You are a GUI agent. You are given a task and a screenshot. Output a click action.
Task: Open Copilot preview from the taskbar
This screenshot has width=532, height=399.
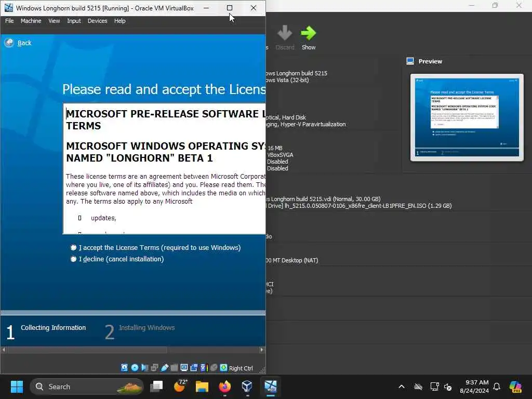515,387
